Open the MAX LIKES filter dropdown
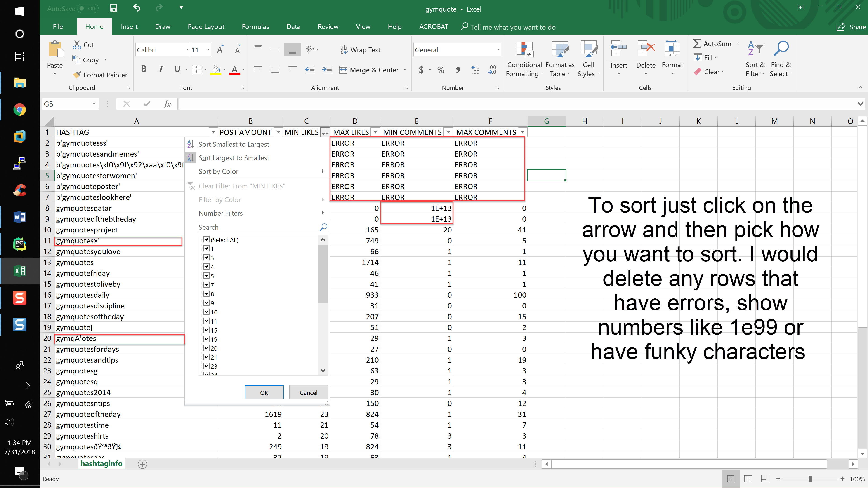The image size is (868, 488). click(375, 132)
